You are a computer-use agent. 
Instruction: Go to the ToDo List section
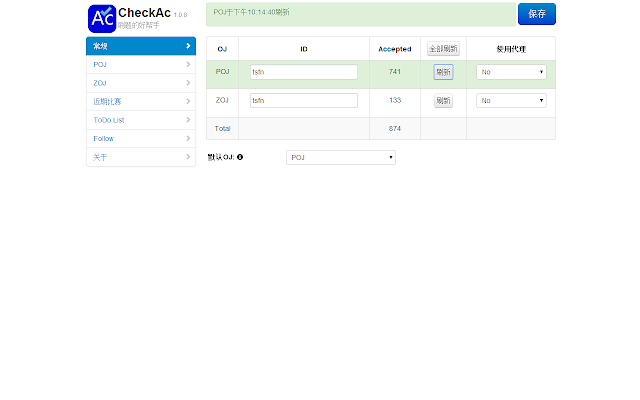[x=141, y=120]
